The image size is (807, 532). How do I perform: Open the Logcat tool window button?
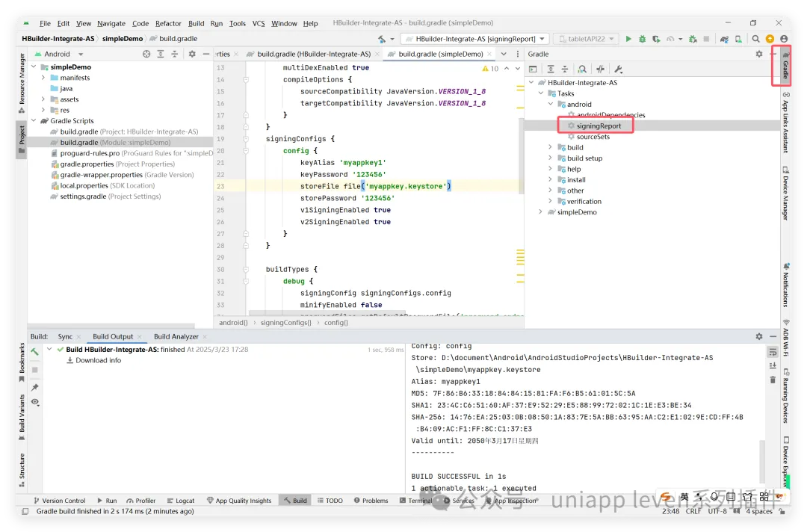tap(181, 501)
